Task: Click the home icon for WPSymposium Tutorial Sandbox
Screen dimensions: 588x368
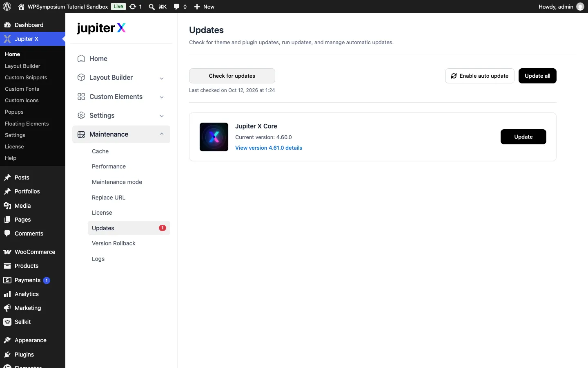Action: click(21, 7)
